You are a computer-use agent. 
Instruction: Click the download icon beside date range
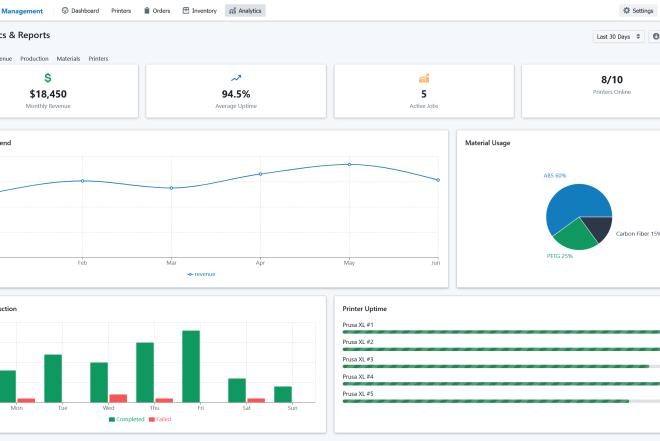point(655,37)
